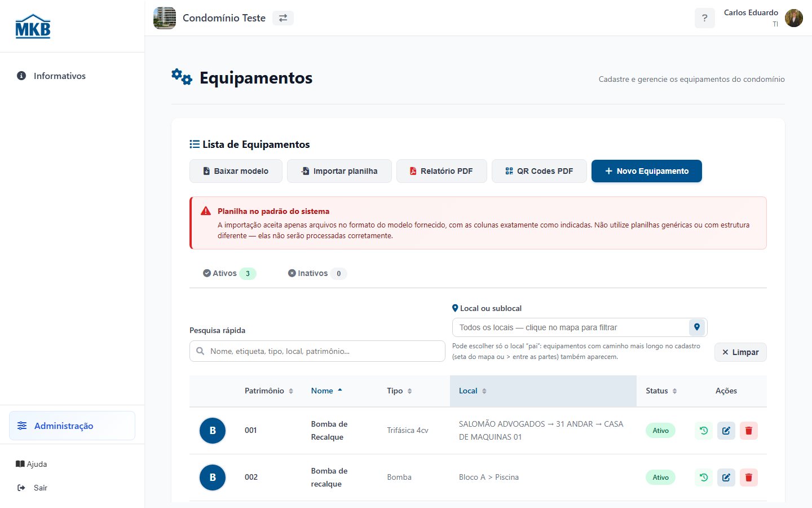The width and height of the screenshot is (812, 508).
Task: Generate the Relatório PDF
Action: (442, 171)
